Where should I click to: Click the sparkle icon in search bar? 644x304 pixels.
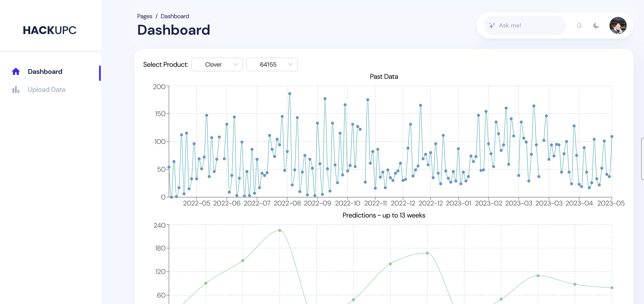[x=492, y=25]
